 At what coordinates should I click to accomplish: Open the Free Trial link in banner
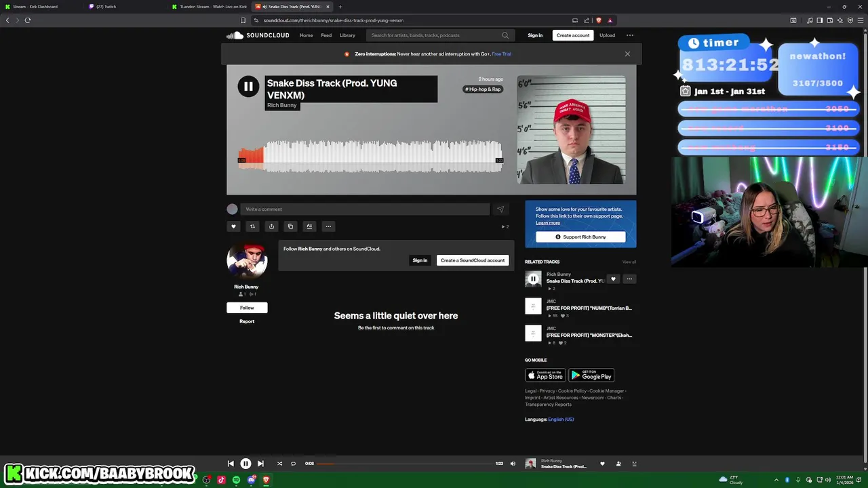coord(502,54)
